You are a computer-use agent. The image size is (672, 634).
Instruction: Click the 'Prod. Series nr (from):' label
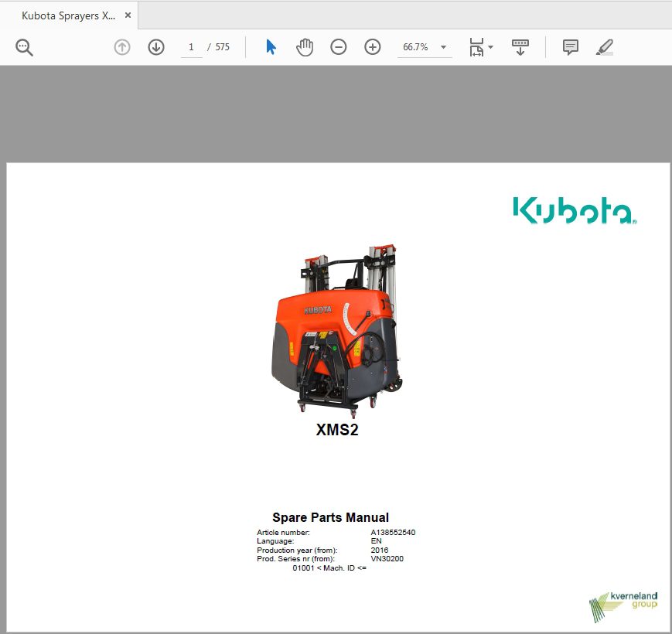tap(295, 558)
